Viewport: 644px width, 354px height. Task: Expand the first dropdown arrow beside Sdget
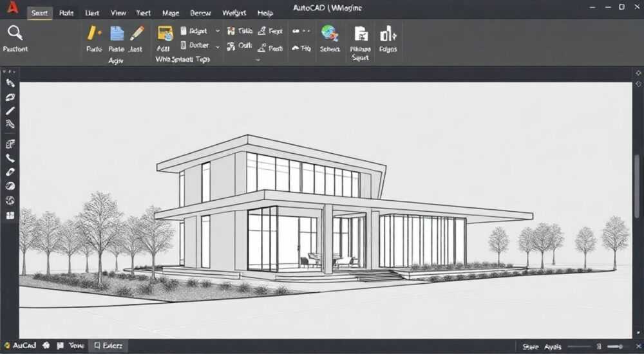218,31
